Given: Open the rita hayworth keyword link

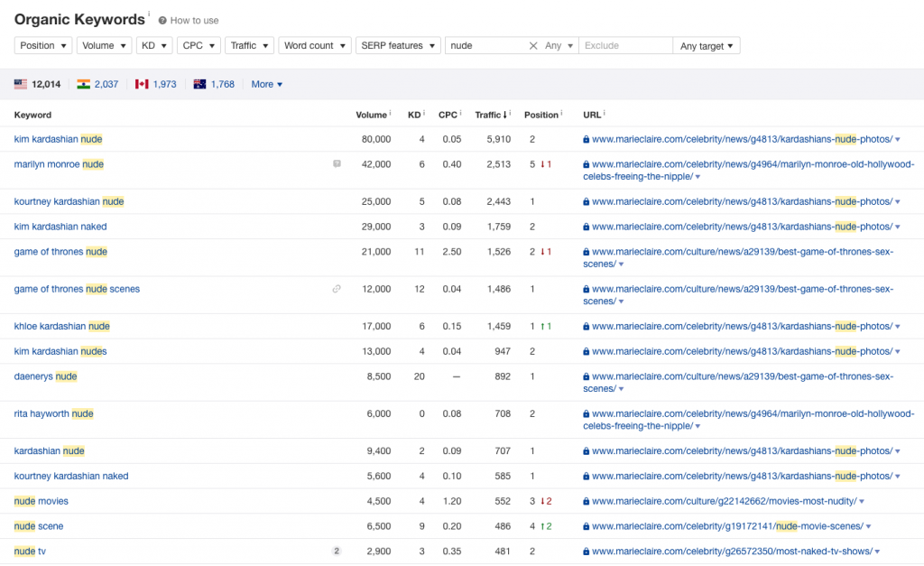Looking at the screenshot, I should 53,413.
